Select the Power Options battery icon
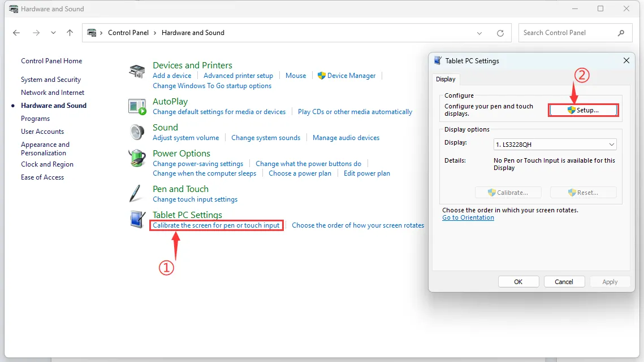 click(137, 158)
